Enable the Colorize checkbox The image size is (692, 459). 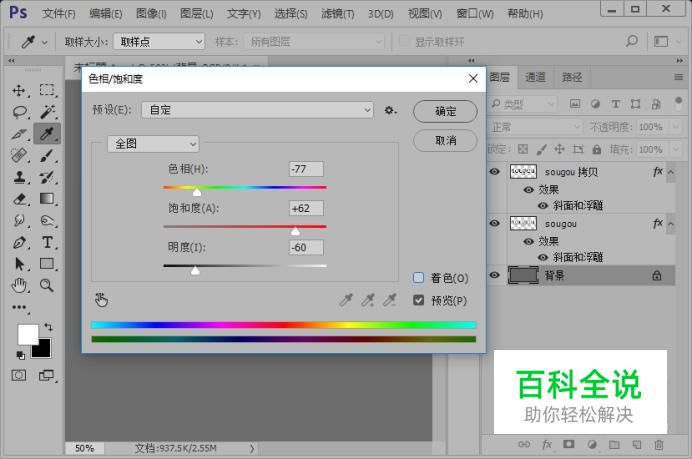pyautogui.click(x=418, y=278)
